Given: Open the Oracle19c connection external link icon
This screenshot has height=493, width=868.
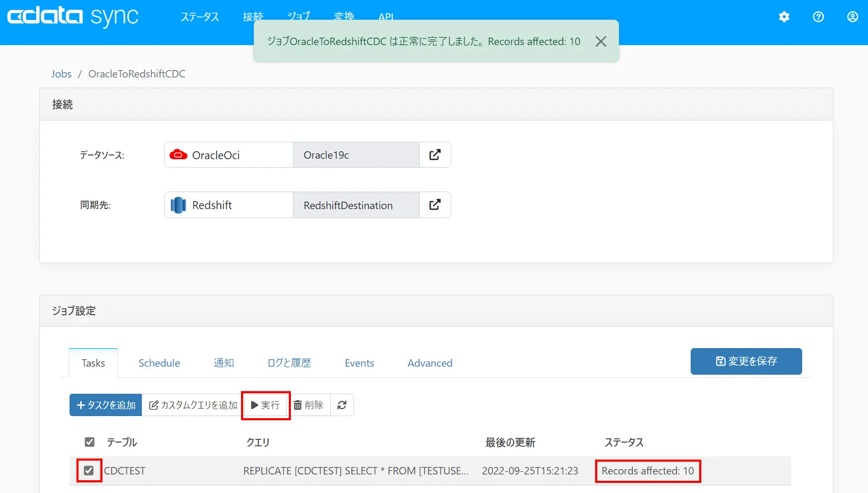Looking at the screenshot, I should (435, 155).
